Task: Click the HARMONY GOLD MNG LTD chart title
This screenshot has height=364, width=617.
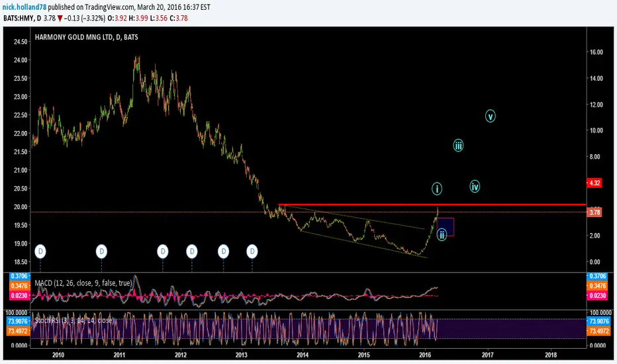Action: coord(86,37)
